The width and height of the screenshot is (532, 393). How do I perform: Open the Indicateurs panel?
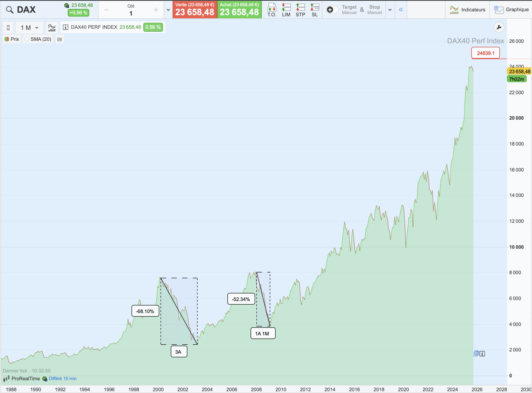pyautogui.click(x=468, y=9)
